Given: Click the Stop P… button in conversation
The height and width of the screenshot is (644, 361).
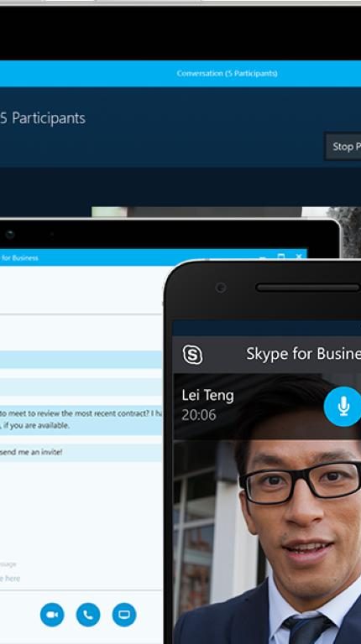Looking at the screenshot, I should coord(343,146).
